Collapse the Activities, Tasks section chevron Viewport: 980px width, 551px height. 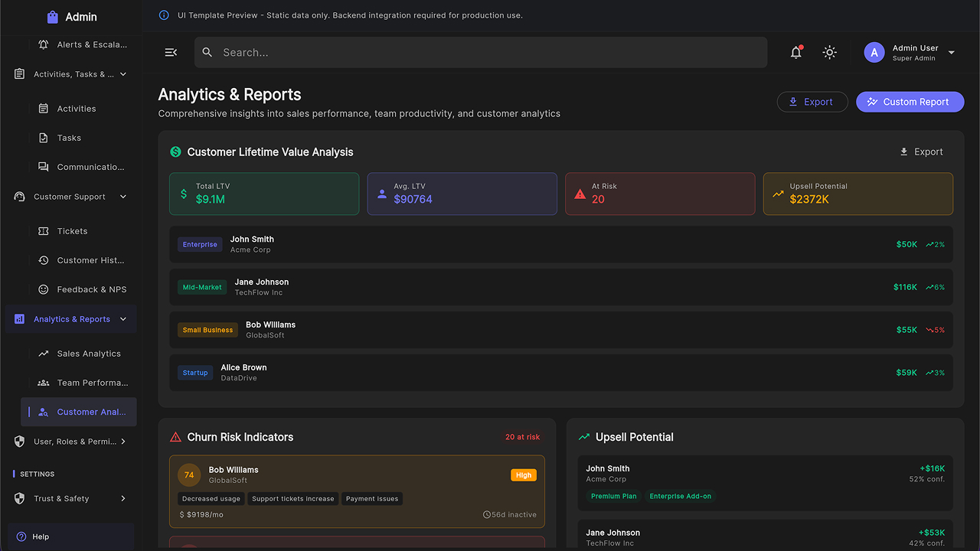pos(123,74)
